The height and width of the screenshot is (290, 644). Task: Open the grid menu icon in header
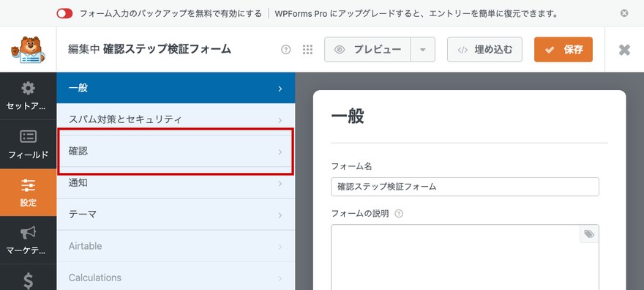pos(307,50)
